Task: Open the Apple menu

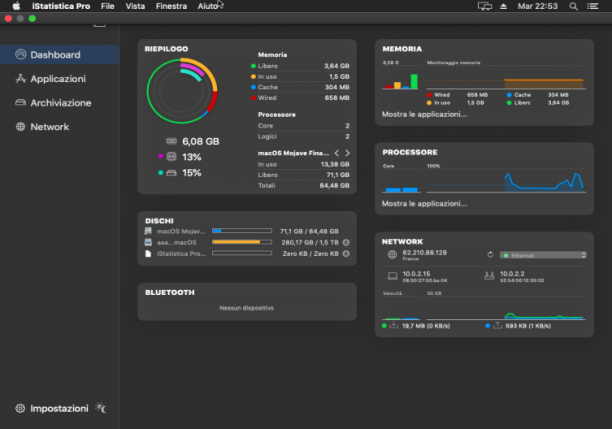Action: [16, 6]
